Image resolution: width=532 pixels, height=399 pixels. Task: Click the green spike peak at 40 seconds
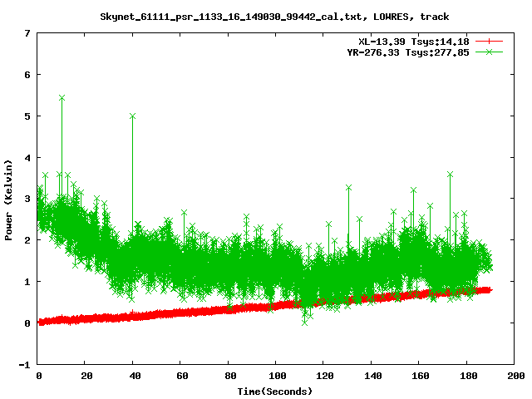coord(133,116)
